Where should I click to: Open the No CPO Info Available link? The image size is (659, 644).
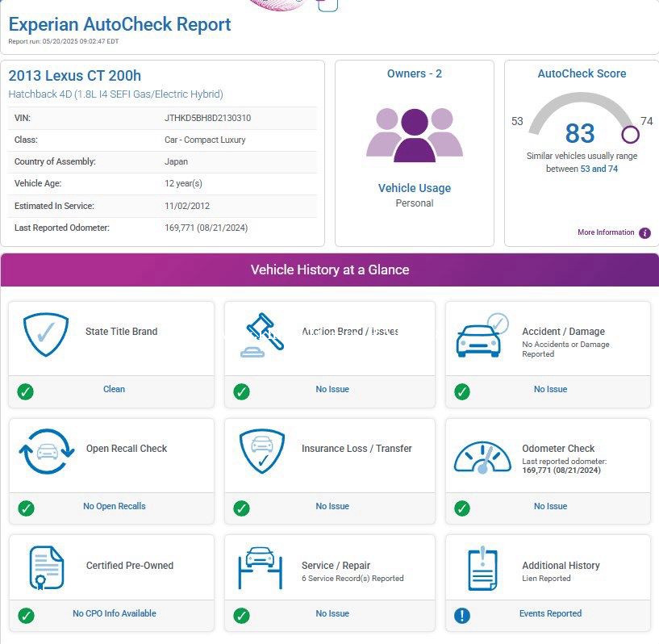[x=115, y=613]
